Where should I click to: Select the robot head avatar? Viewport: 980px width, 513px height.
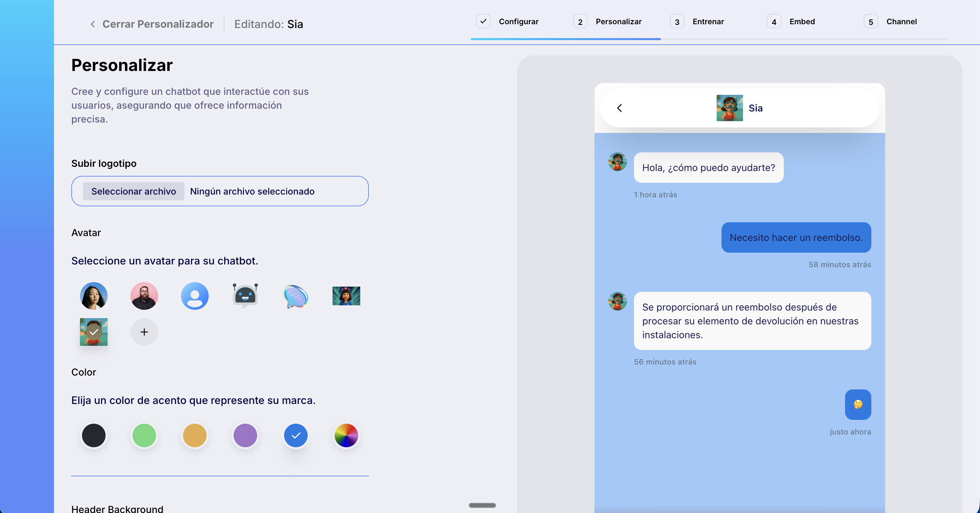(x=245, y=296)
